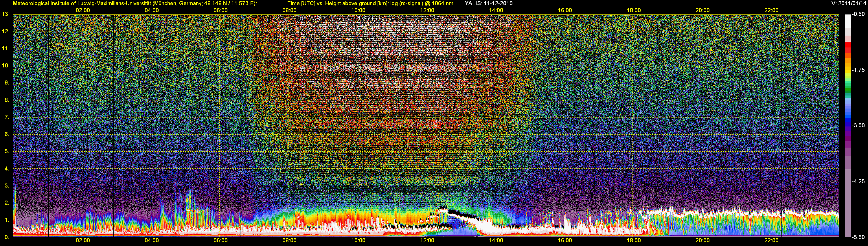Click the 9. height axis label

pos(7,82)
